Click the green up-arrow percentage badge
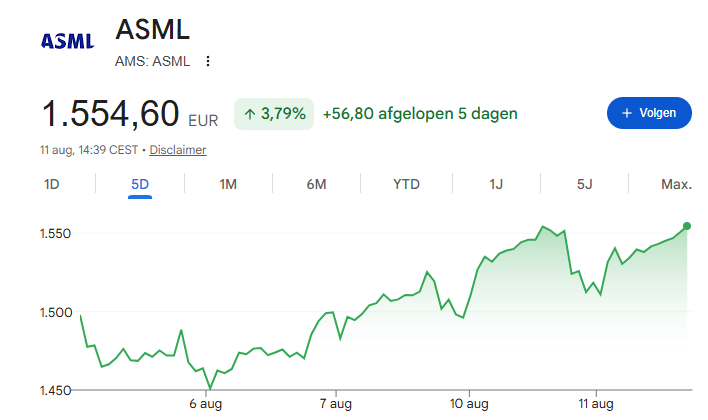 (274, 114)
